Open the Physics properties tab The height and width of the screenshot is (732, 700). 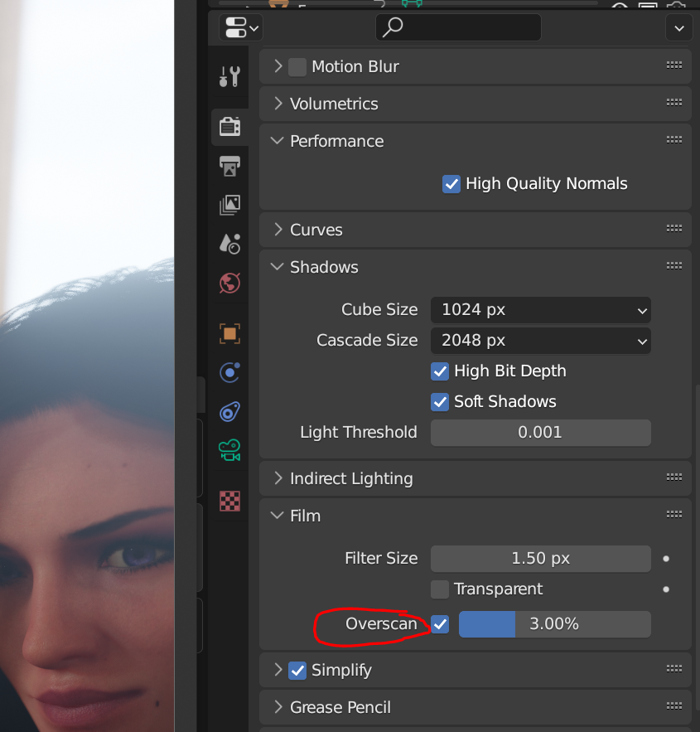[230, 372]
